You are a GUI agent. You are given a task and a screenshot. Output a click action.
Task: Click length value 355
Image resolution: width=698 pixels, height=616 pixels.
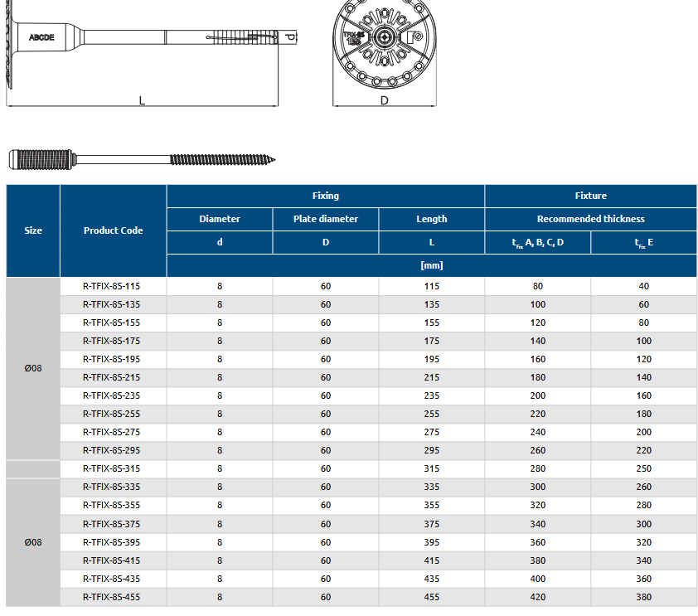click(x=431, y=505)
